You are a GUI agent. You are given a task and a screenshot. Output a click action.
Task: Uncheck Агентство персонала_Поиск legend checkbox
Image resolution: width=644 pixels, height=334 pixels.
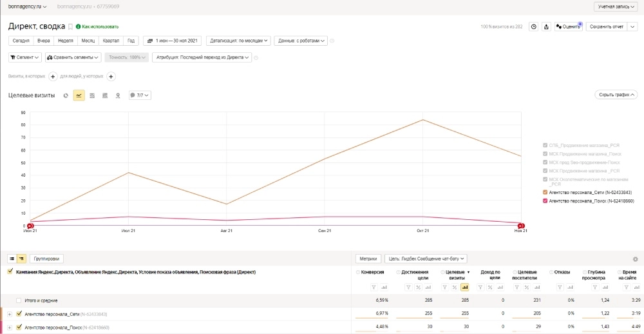(x=545, y=201)
